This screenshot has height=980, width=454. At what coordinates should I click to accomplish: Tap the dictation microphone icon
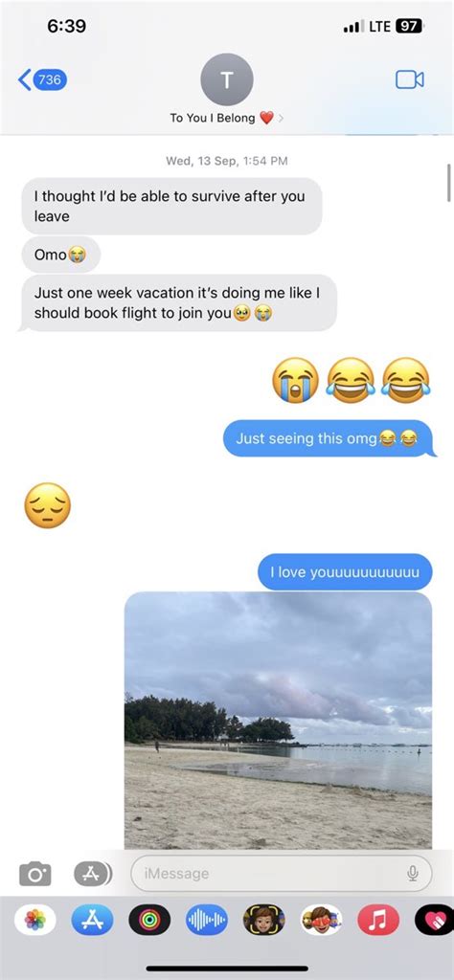412,873
